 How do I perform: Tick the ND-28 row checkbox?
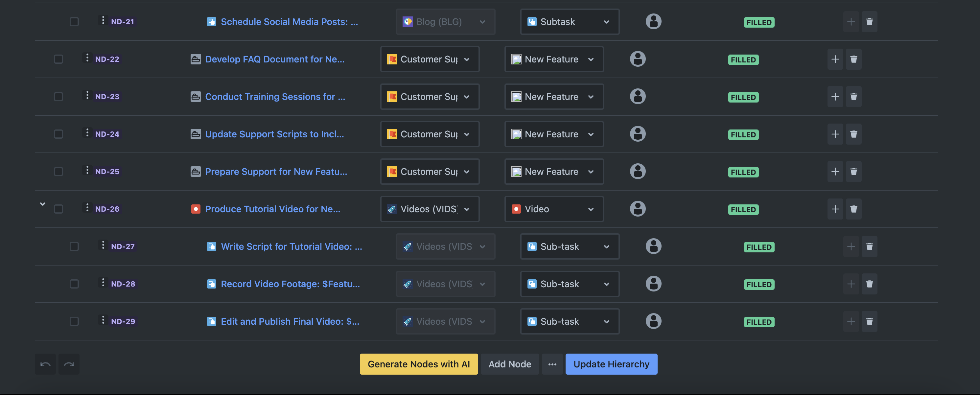click(74, 284)
